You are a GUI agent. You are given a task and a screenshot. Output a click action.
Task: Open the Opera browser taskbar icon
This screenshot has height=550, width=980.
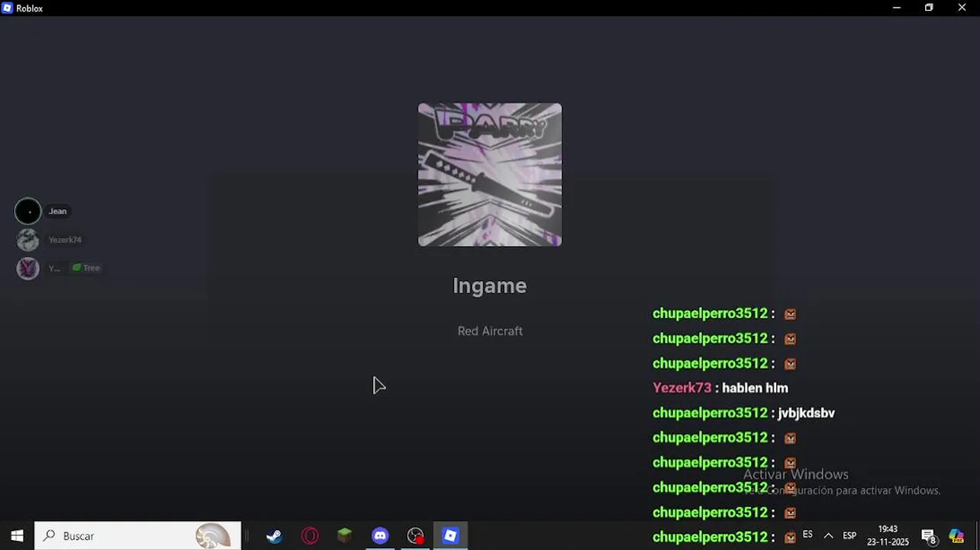pyautogui.click(x=310, y=536)
